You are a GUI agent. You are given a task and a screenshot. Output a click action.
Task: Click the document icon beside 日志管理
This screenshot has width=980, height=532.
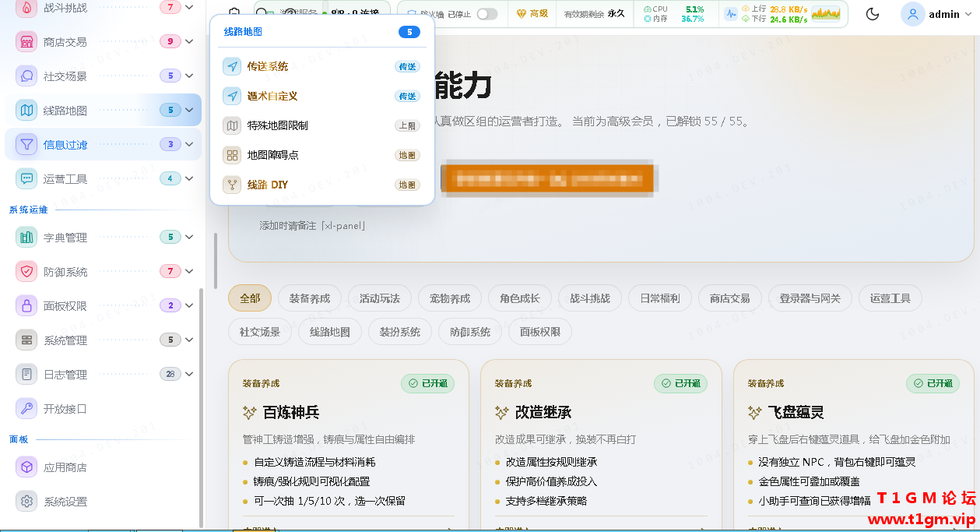click(x=27, y=375)
